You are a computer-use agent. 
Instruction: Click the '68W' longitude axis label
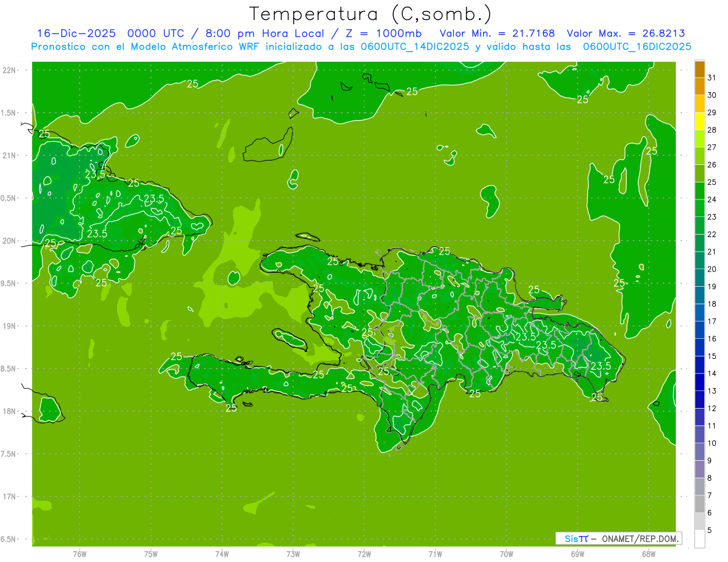coord(649,554)
